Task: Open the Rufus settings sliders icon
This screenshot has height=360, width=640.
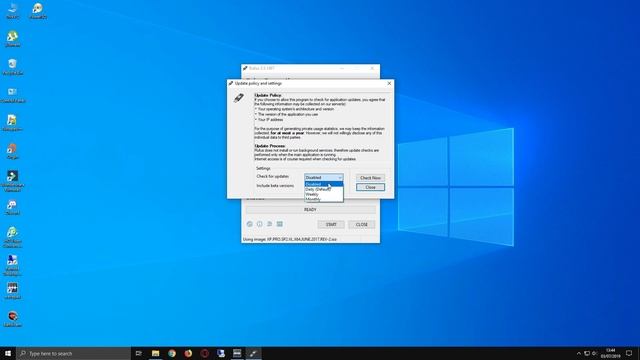Action: coord(269,224)
